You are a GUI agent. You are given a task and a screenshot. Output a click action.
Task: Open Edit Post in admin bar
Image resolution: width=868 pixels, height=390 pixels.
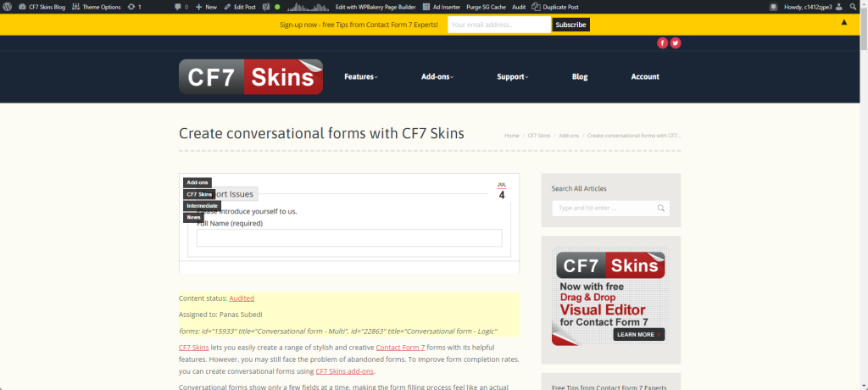[240, 6]
